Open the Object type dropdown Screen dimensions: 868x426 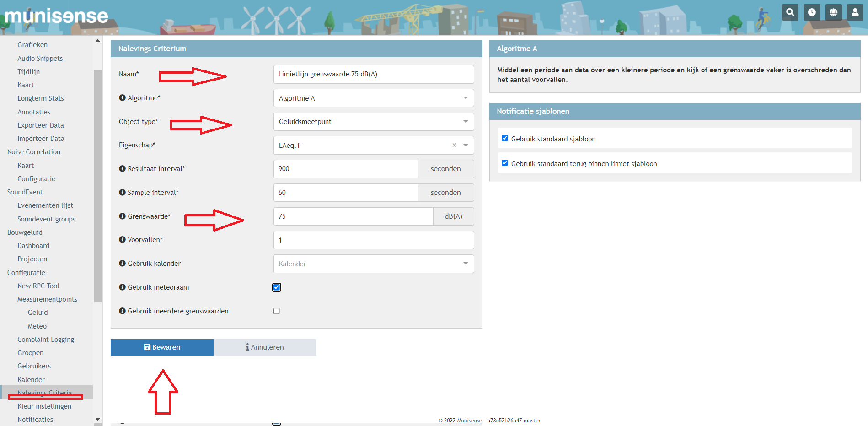point(465,121)
